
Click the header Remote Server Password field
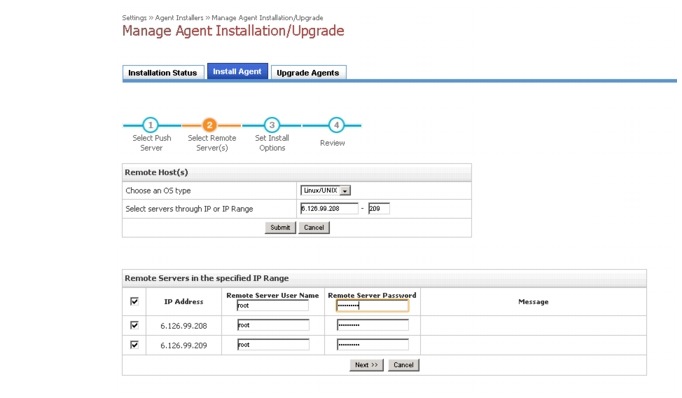pyautogui.click(x=373, y=306)
